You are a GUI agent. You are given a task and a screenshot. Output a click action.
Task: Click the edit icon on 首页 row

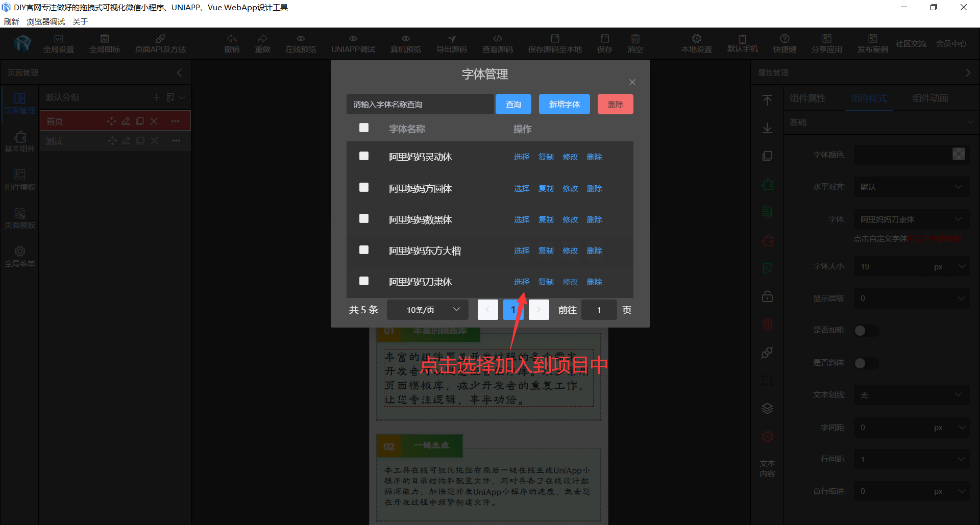[x=126, y=121]
